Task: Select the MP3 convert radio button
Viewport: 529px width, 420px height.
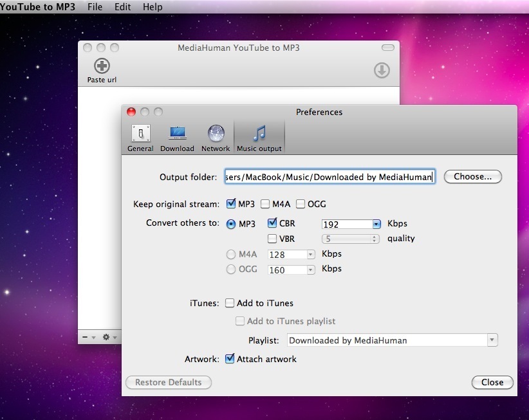Action: coord(231,224)
